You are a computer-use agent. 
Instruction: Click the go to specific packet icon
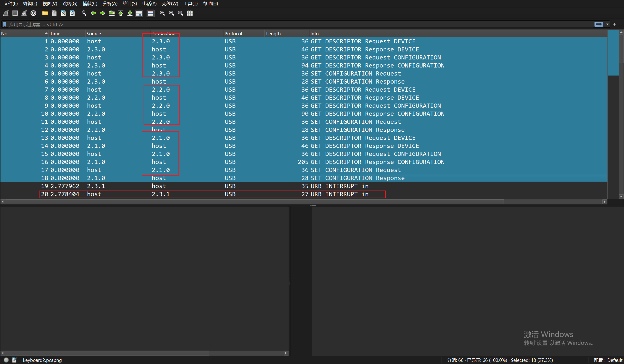coord(112,13)
